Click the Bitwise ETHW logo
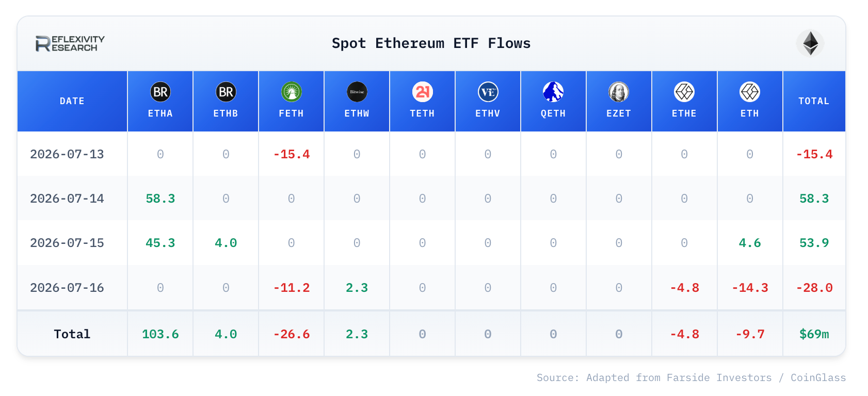The height and width of the screenshot is (396, 868). pos(357,92)
